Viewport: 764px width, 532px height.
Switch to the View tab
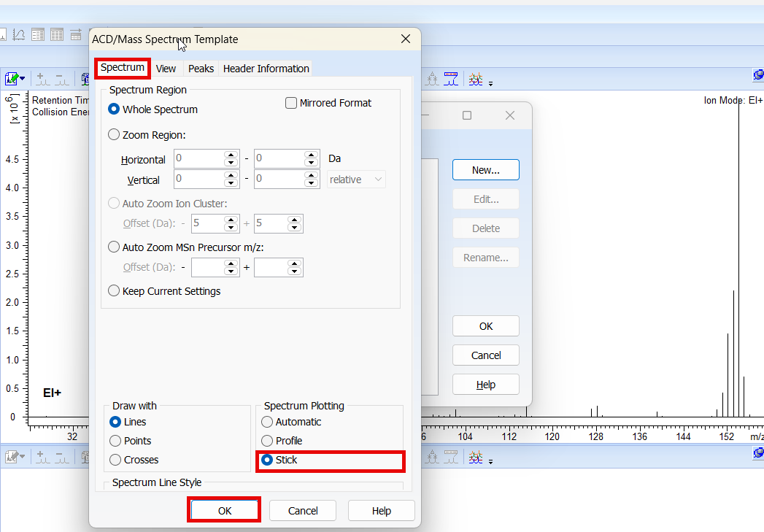point(166,69)
